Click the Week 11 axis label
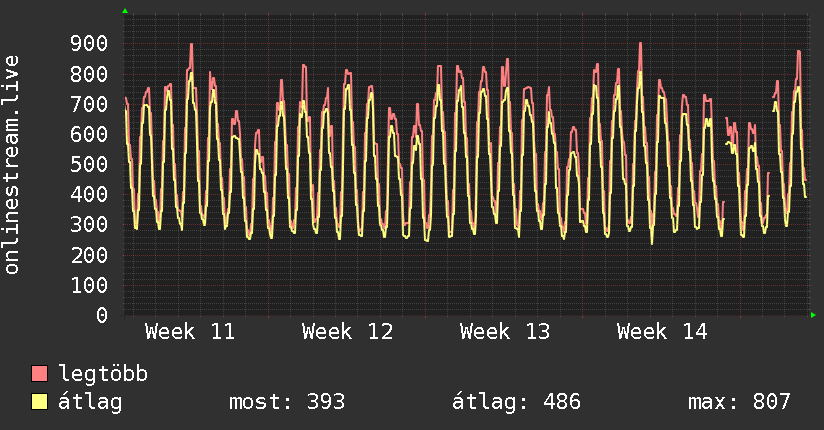This screenshot has width=824, height=430. (190, 332)
